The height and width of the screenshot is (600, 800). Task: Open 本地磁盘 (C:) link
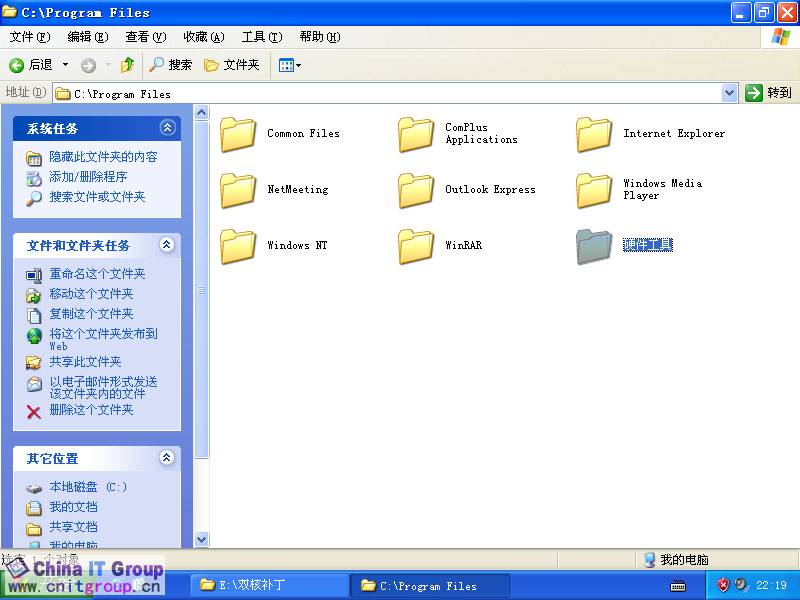[x=88, y=487]
